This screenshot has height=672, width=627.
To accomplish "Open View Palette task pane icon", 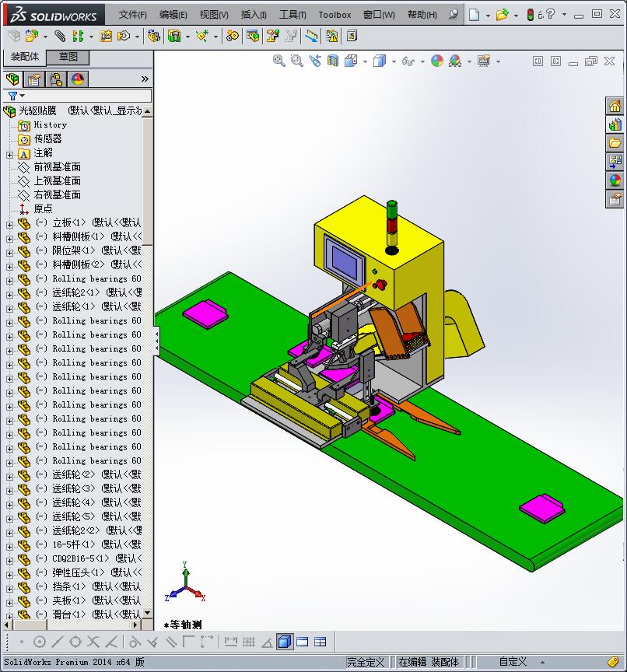I will [x=615, y=162].
